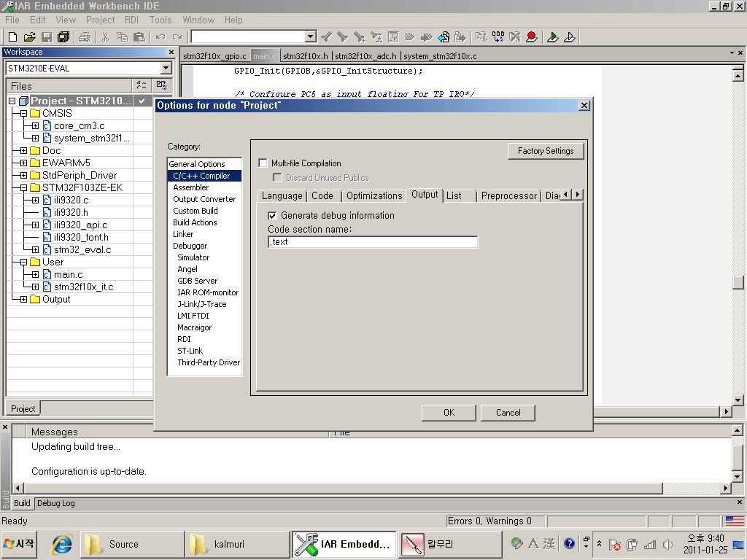Viewport: 747px width, 560px height.
Task: Click the Messages pane horizontal scrollbar
Action: coord(343,488)
